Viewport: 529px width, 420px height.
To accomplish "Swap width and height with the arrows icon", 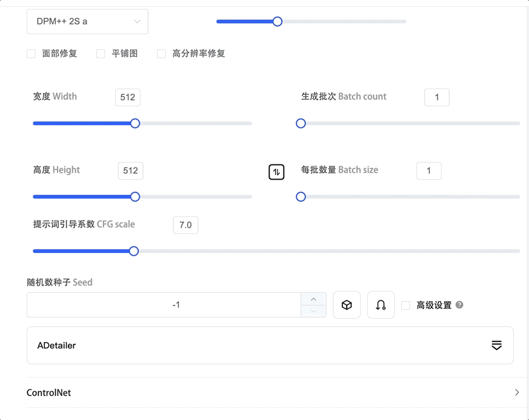I will pyautogui.click(x=277, y=171).
